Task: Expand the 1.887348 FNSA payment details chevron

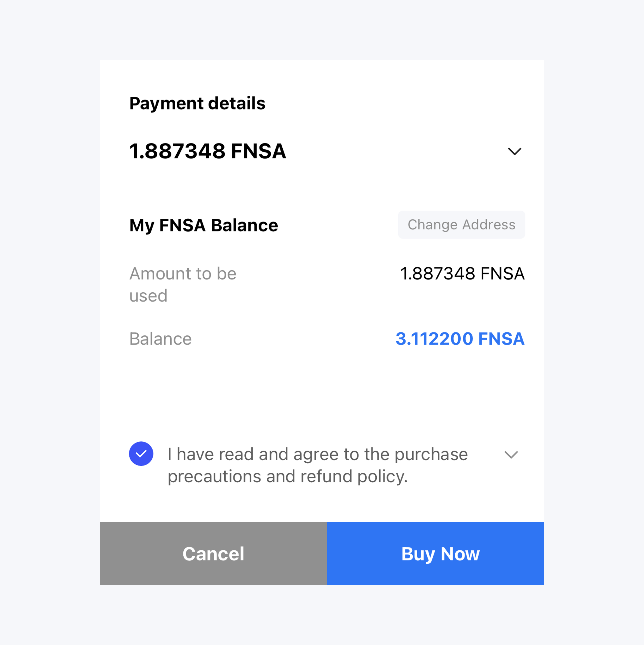Action: (x=514, y=151)
